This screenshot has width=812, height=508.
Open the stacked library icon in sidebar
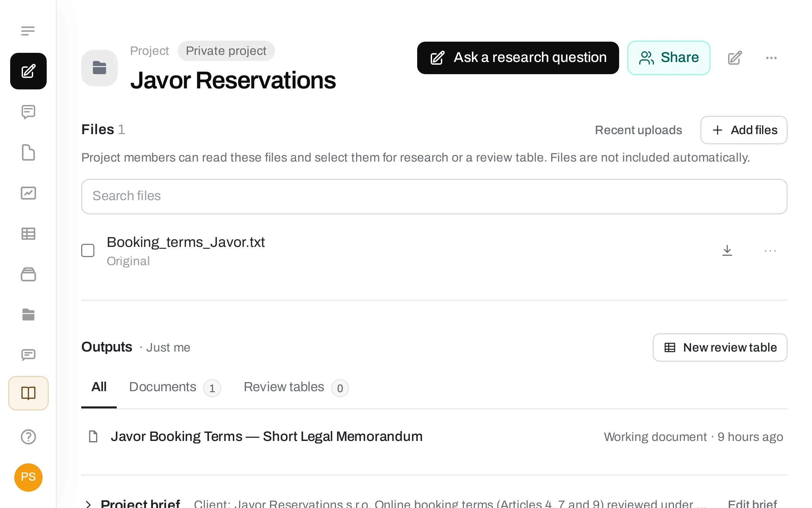[x=28, y=274]
